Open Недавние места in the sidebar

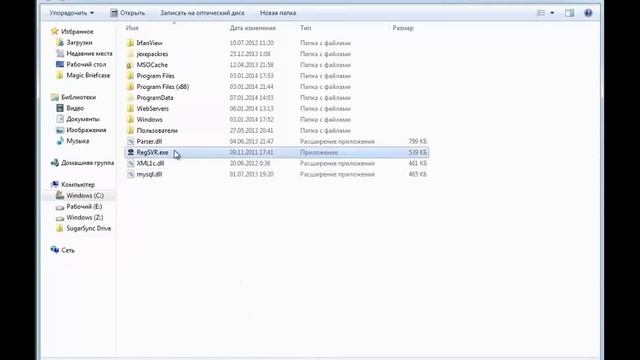pos(89,53)
